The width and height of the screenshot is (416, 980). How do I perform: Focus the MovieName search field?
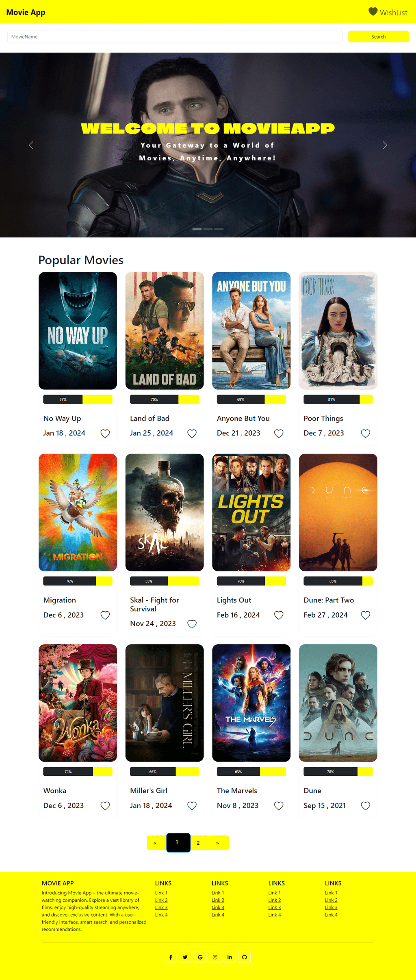[x=175, y=37]
